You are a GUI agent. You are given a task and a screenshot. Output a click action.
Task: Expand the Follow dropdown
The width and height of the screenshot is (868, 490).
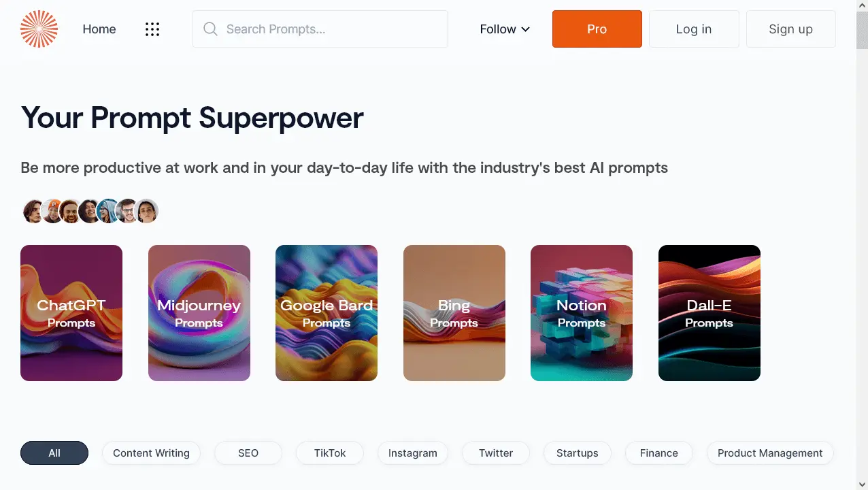pyautogui.click(x=503, y=29)
